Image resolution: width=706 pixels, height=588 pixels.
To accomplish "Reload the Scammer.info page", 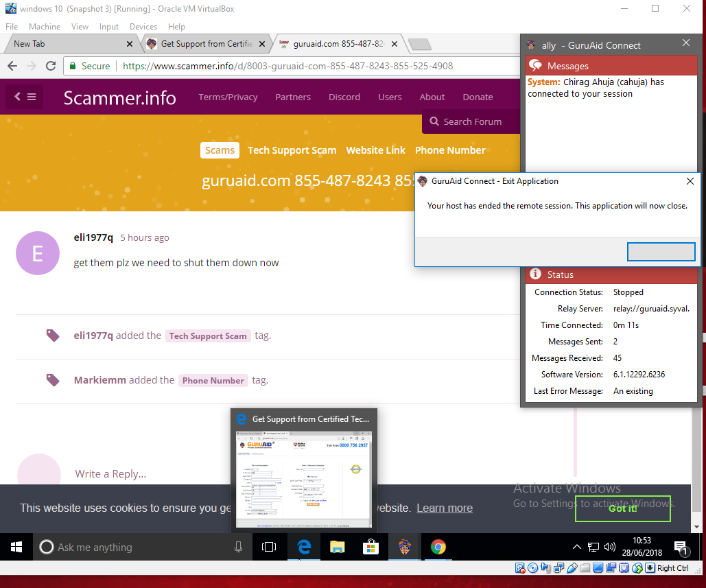I will tap(51, 66).
